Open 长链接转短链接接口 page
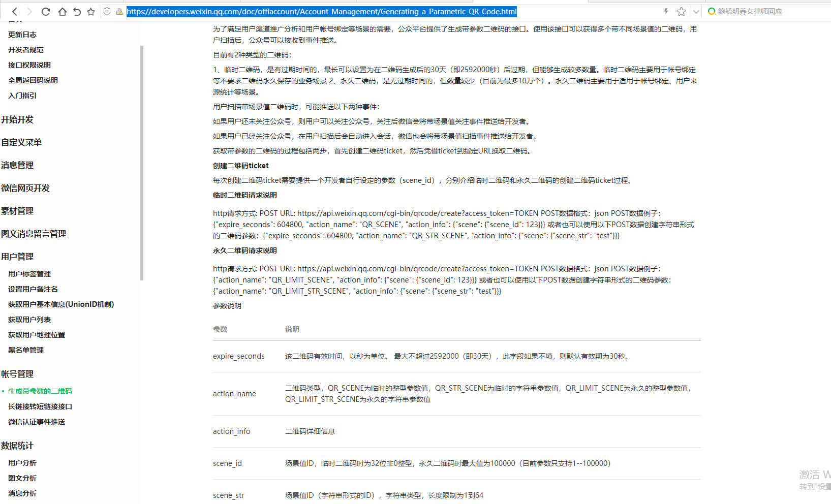Screen dimensions: 831x504 click(40, 406)
